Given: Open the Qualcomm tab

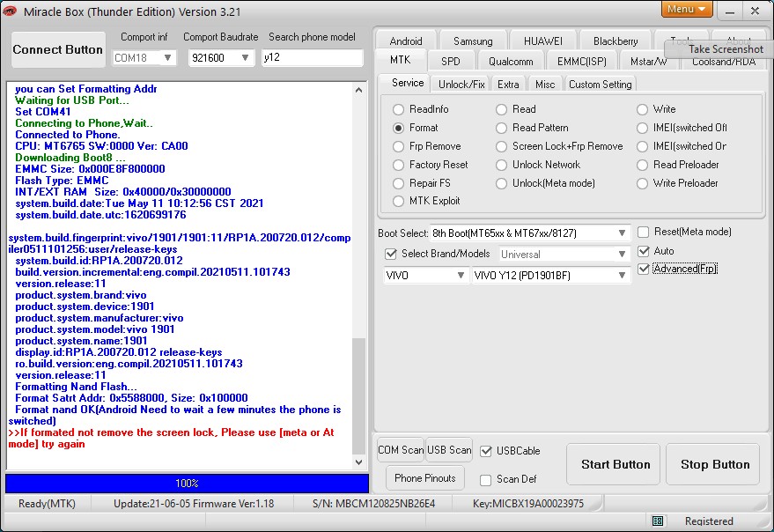Looking at the screenshot, I should point(511,62).
